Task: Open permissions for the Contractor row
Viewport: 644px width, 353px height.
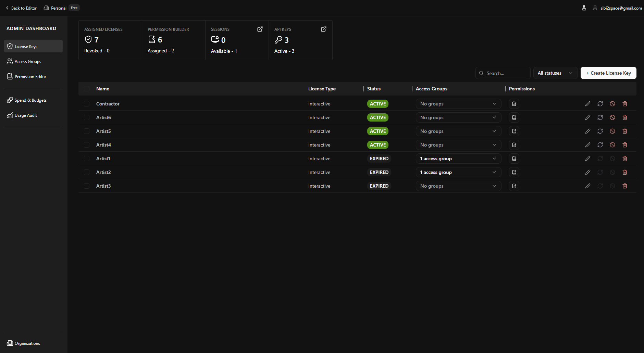Action: (x=514, y=104)
